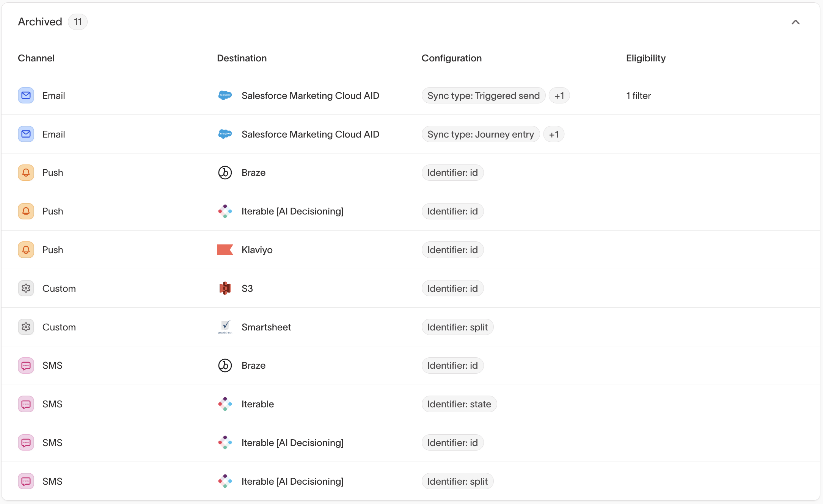Click the Archived count badge 11
Screen dimensions: 823x504
[x=78, y=22]
